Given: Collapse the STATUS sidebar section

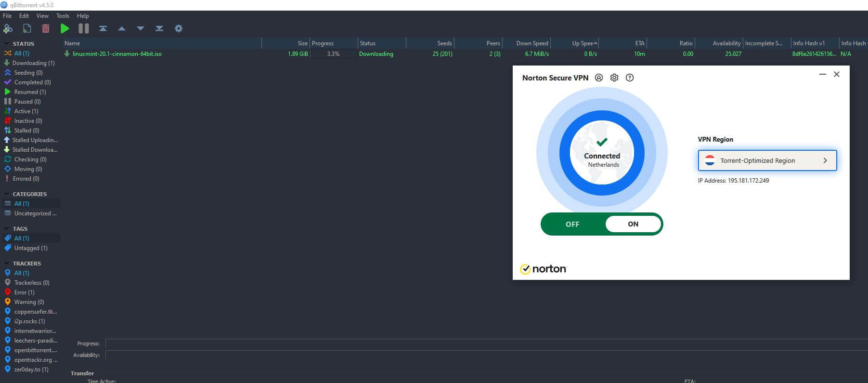Looking at the screenshot, I should [x=7, y=43].
